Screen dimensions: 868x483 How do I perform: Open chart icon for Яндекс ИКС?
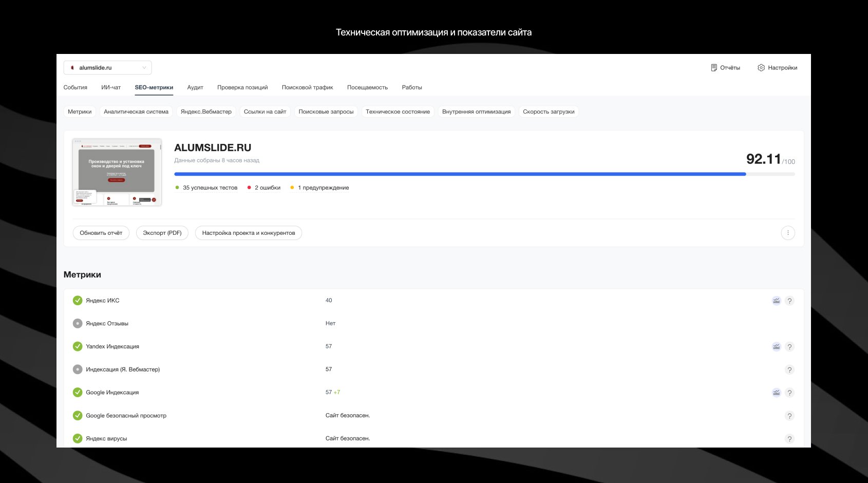tap(776, 301)
